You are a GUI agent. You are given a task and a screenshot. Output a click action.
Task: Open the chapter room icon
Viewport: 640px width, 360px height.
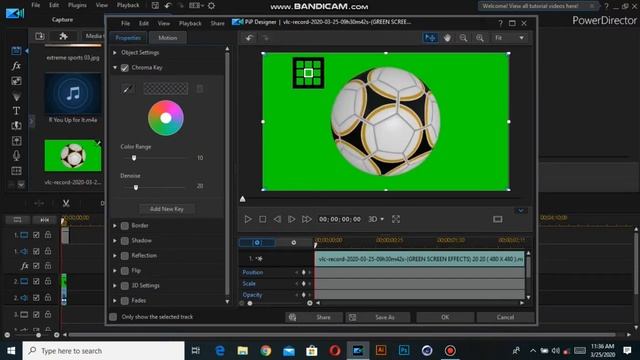point(16,171)
